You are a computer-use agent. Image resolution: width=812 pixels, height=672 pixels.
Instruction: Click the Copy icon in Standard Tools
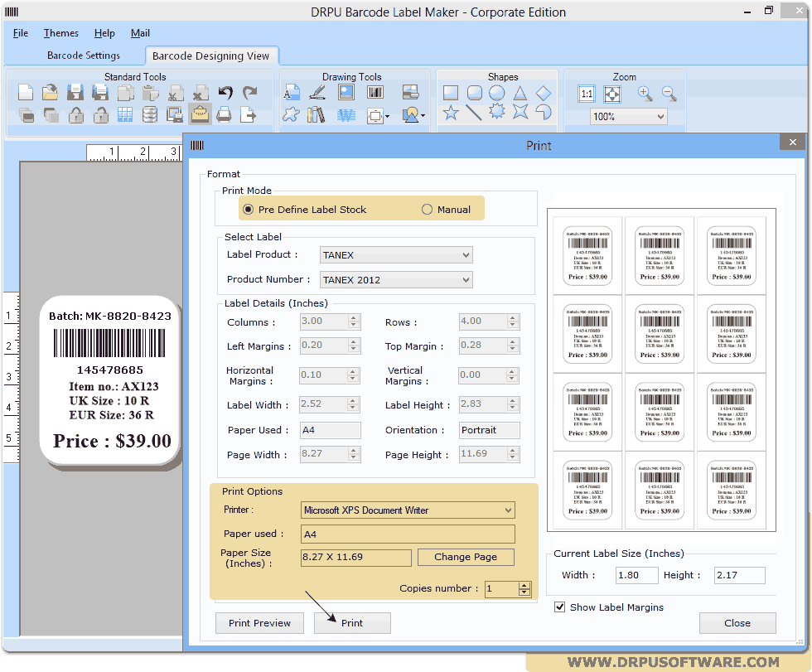click(x=125, y=93)
